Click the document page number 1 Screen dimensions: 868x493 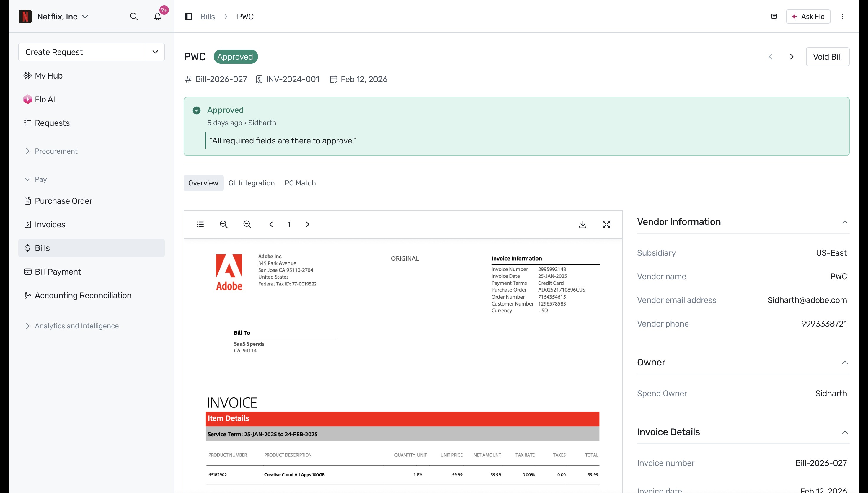[289, 224]
